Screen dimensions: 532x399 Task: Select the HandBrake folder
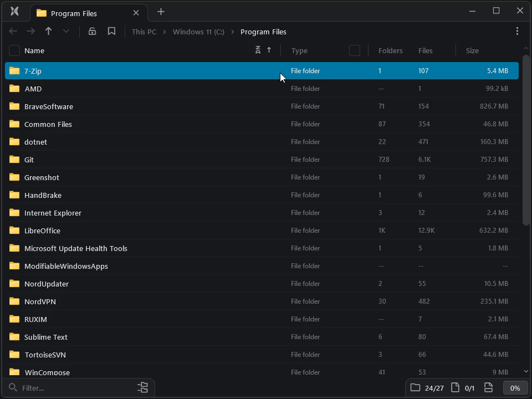[262, 195]
